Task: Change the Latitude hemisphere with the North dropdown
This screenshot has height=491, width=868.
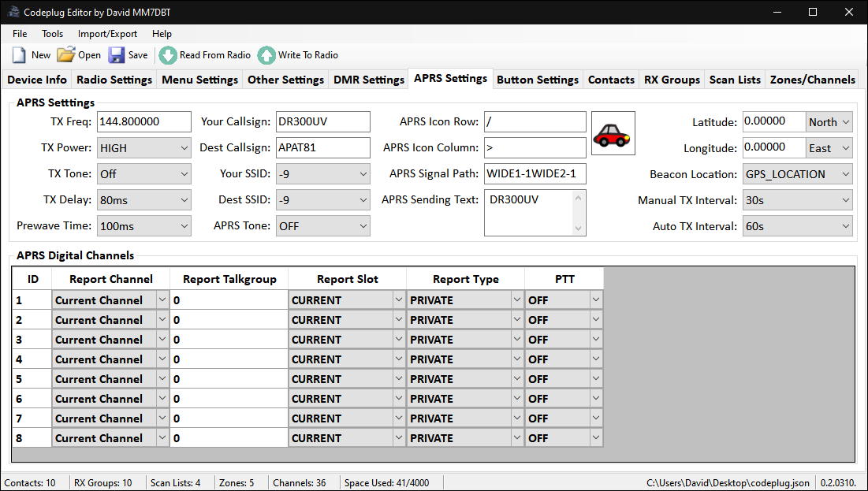Action: click(829, 121)
